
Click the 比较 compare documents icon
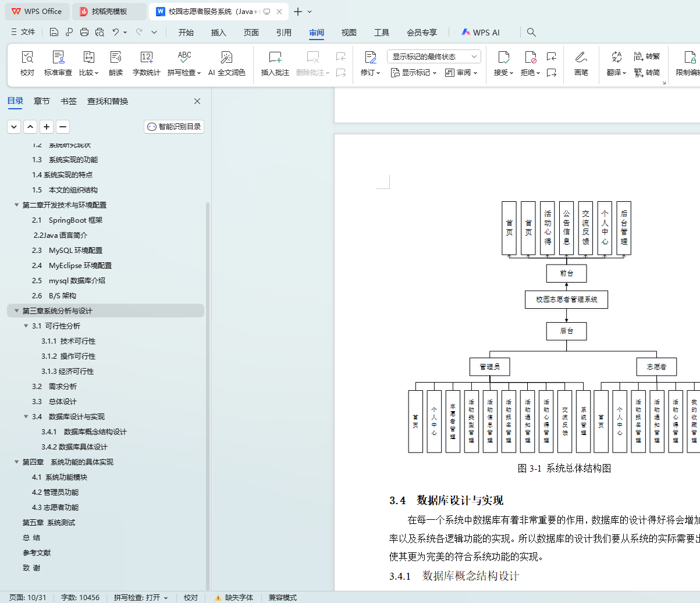point(88,57)
